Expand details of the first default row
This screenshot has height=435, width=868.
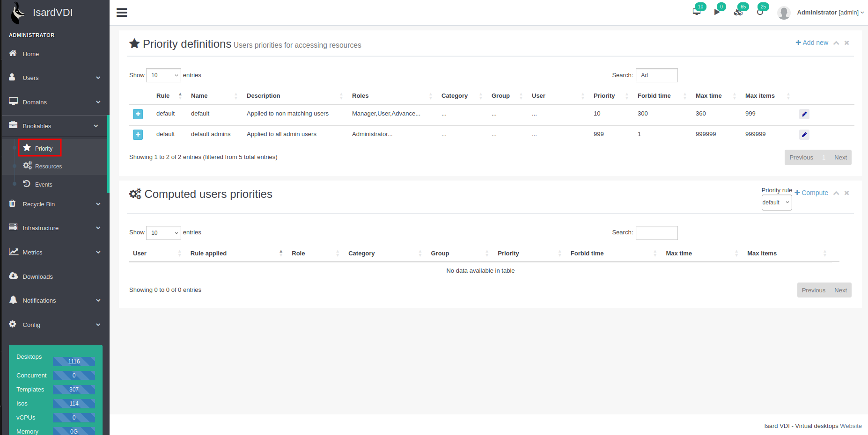coord(138,114)
